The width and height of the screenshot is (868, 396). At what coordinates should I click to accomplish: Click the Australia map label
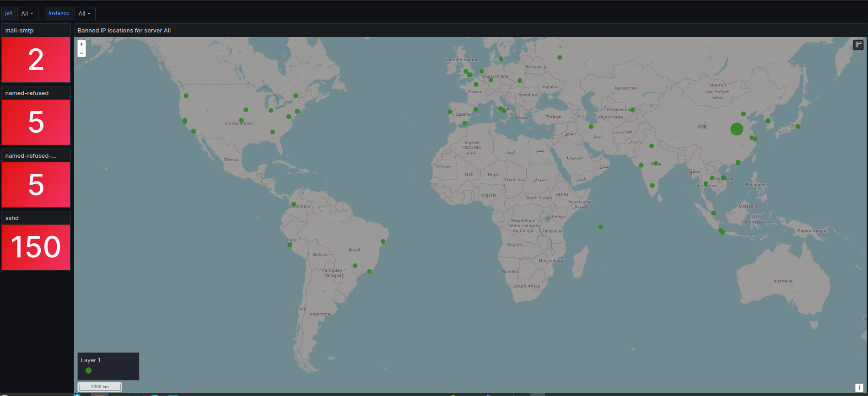(783, 281)
